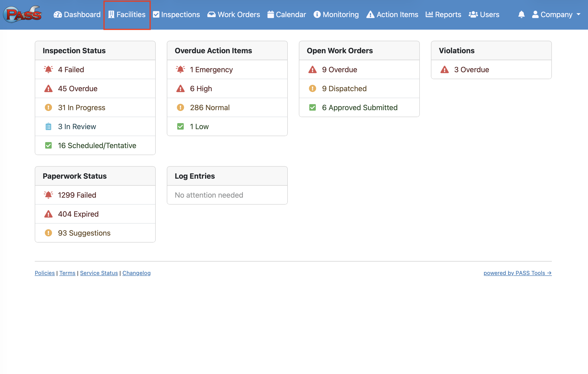Click the green checkmark beside 6 Approved Submitted
Screen dimensions: 588x374
(x=312, y=108)
